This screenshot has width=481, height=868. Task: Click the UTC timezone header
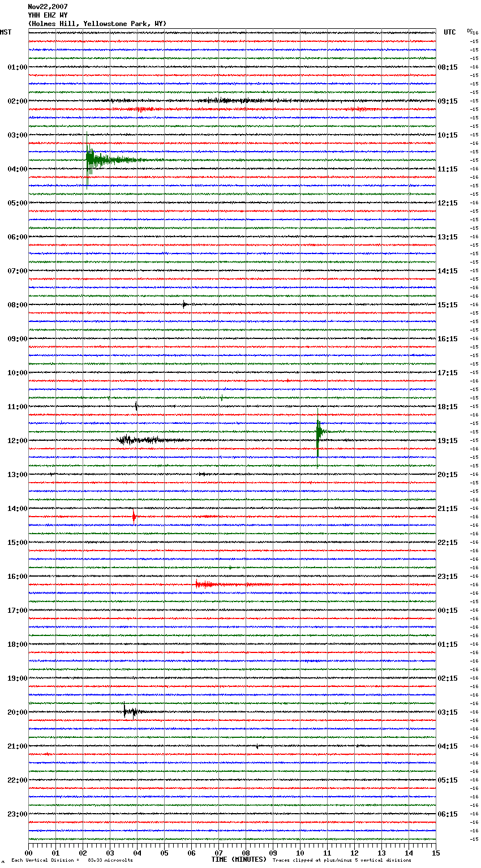point(450,32)
